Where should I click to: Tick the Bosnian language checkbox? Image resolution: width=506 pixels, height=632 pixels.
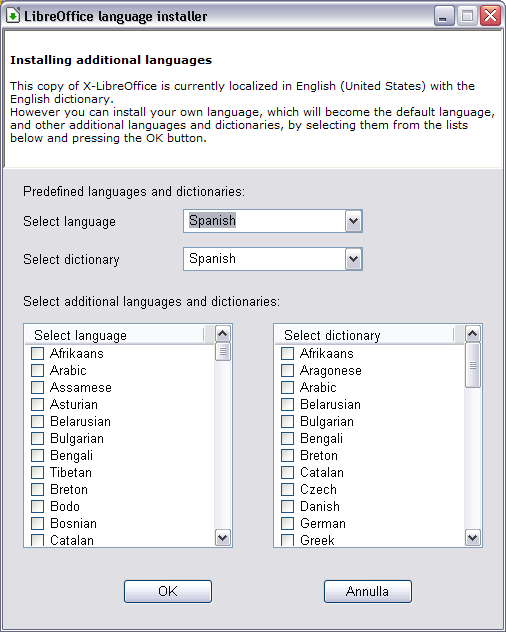pos(37,523)
